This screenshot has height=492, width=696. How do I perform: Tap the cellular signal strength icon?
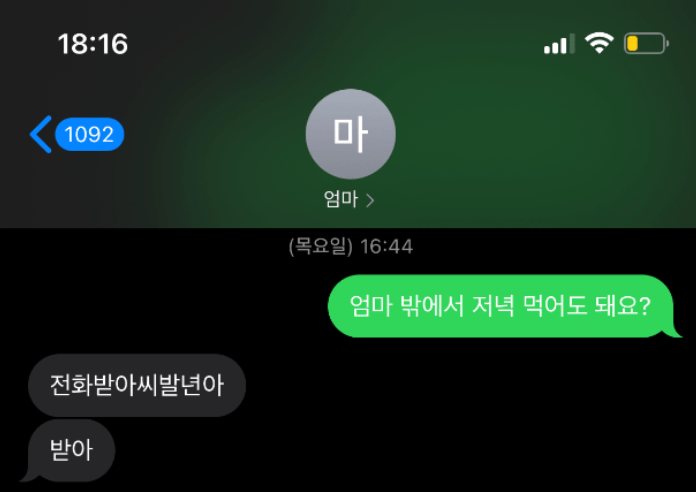559,44
